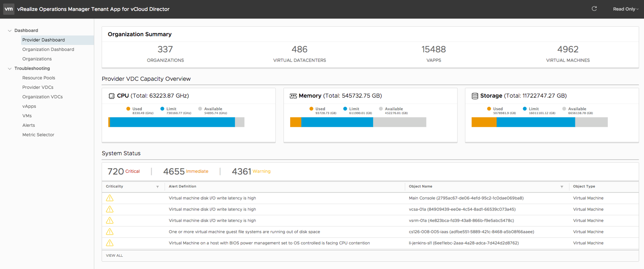This screenshot has height=269, width=644.
Task: Click guest file systems disk space alert
Action: (x=244, y=232)
